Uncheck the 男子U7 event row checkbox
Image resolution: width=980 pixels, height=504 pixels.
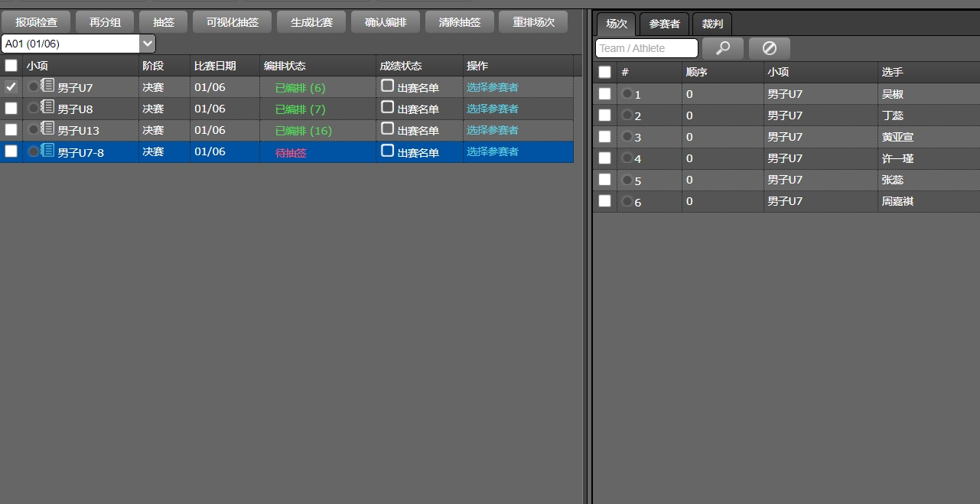click(11, 87)
